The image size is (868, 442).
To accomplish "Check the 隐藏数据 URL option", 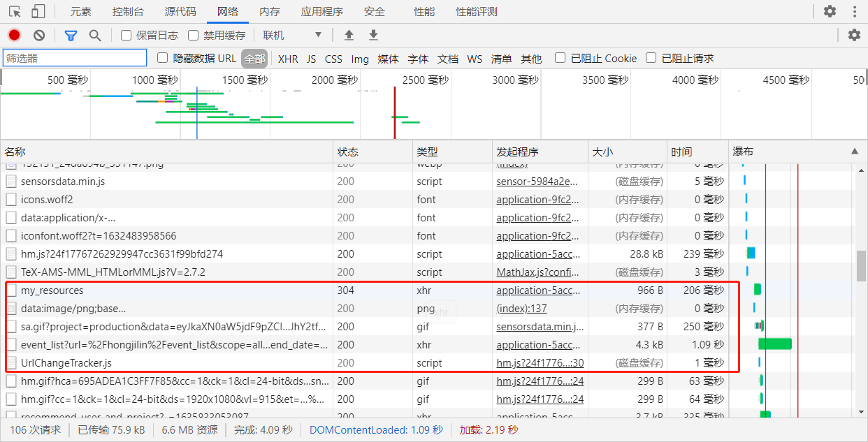I will [x=163, y=58].
